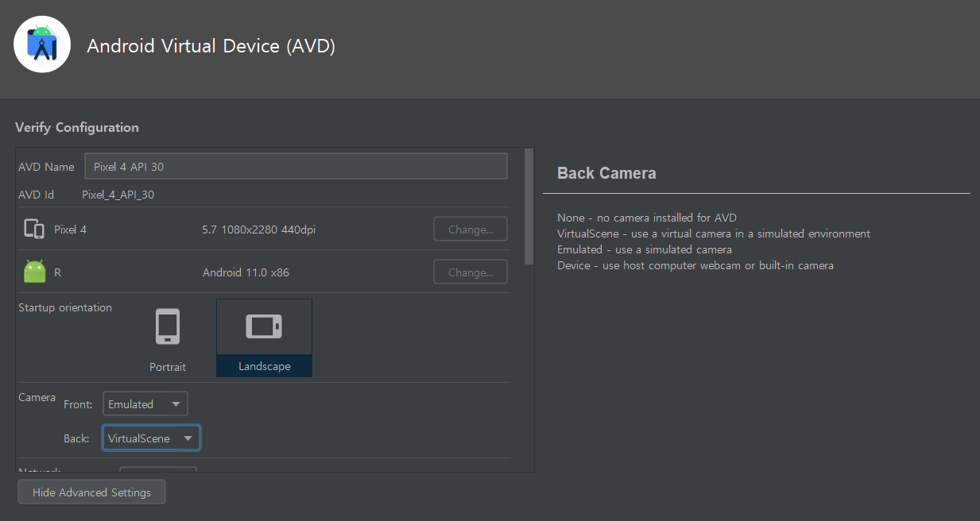Click the settings panel vertical scrollbar
The width and height of the screenshot is (980, 521).
[x=529, y=206]
